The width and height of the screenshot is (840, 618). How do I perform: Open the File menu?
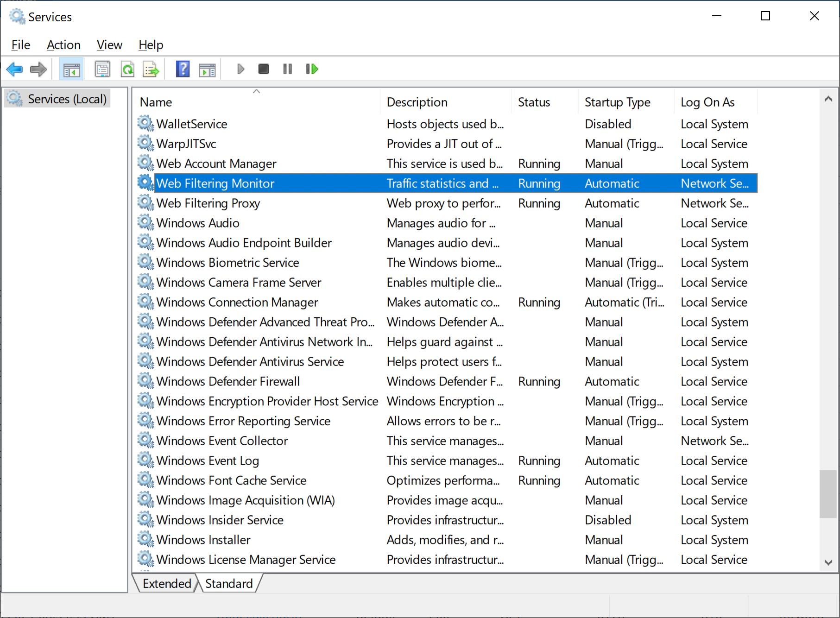(x=21, y=45)
